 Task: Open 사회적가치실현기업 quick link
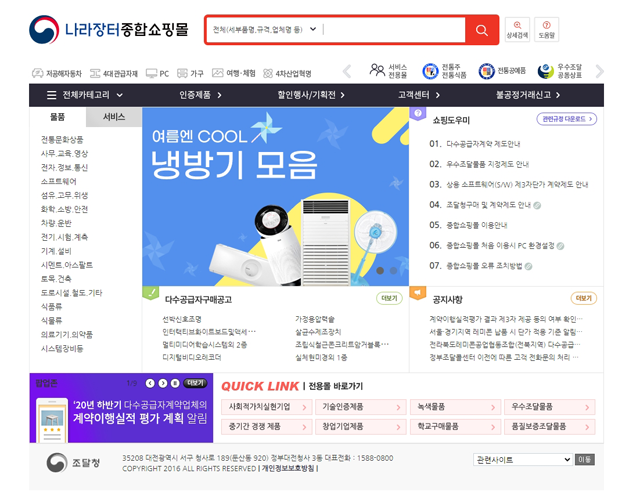point(267,407)
